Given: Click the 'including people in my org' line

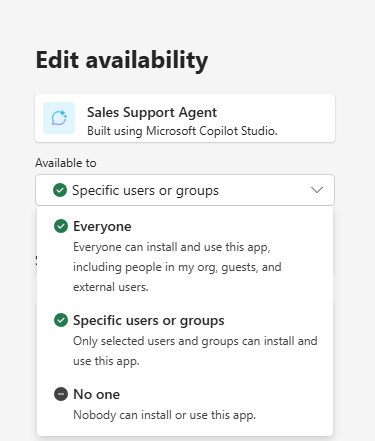Looking at the screenshot, I should point(177,267).
